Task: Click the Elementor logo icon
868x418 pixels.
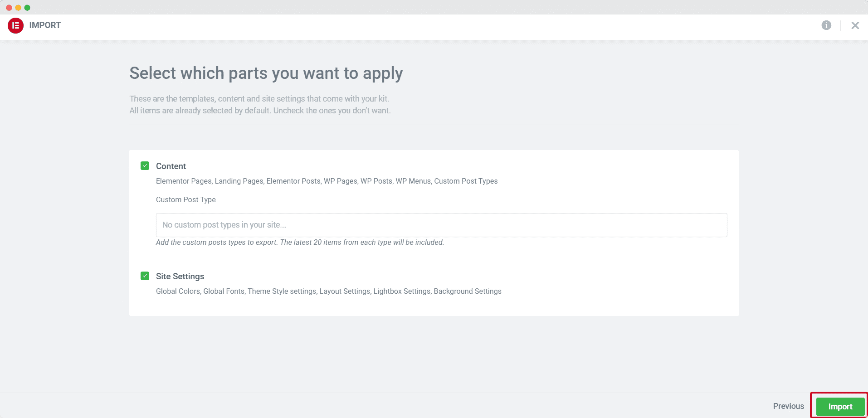Action: point(15,25)
